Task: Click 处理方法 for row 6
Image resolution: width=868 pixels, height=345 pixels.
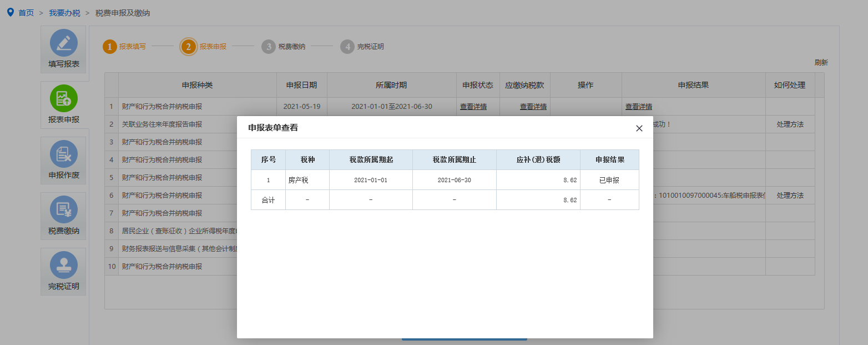Action: [x=790, y=196]
